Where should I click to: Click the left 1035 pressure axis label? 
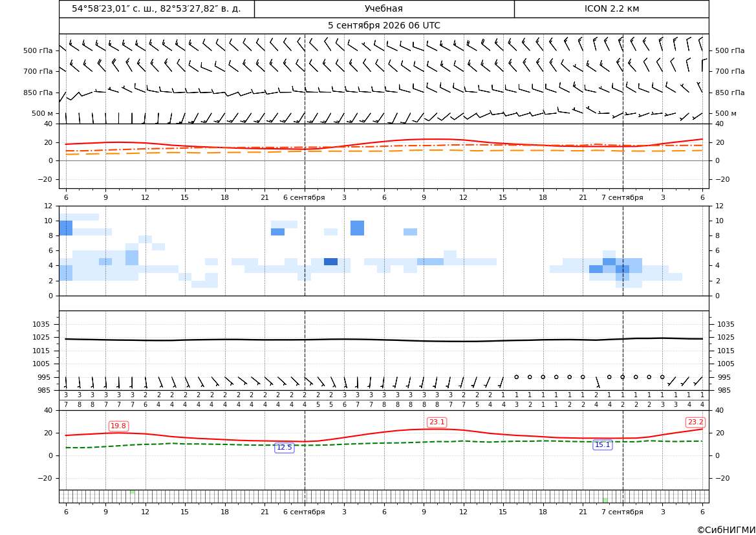(x=44, y=324)
